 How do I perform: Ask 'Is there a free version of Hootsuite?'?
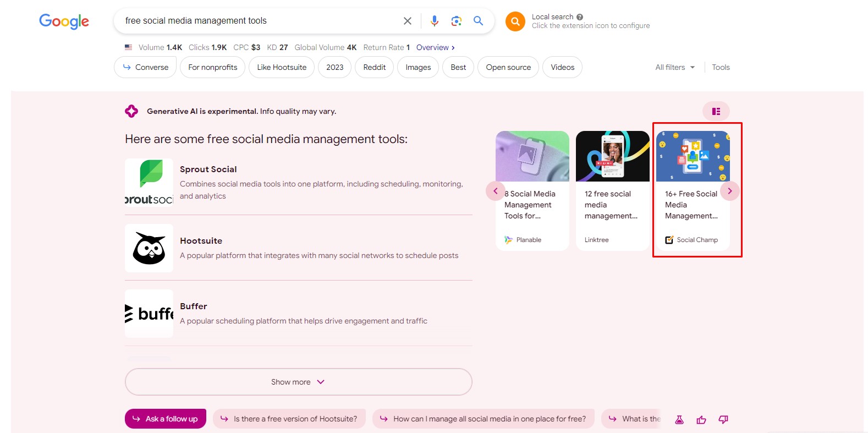coord(289,419)
